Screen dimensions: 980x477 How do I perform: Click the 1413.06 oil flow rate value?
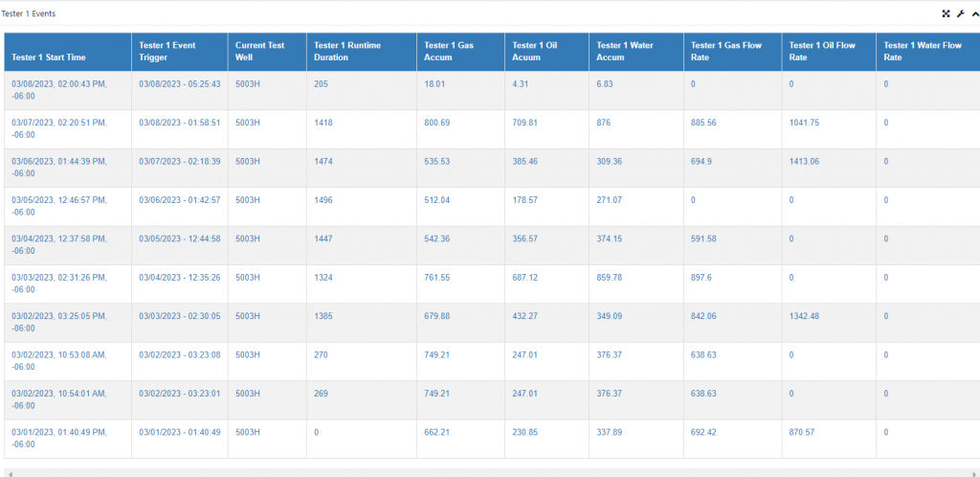[804, 161]
